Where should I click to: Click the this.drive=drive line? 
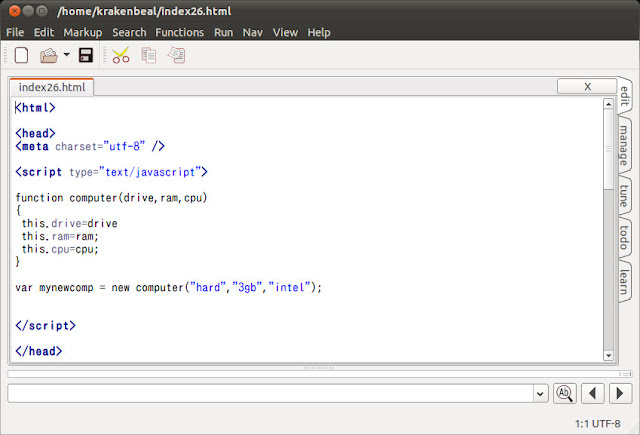69,224
